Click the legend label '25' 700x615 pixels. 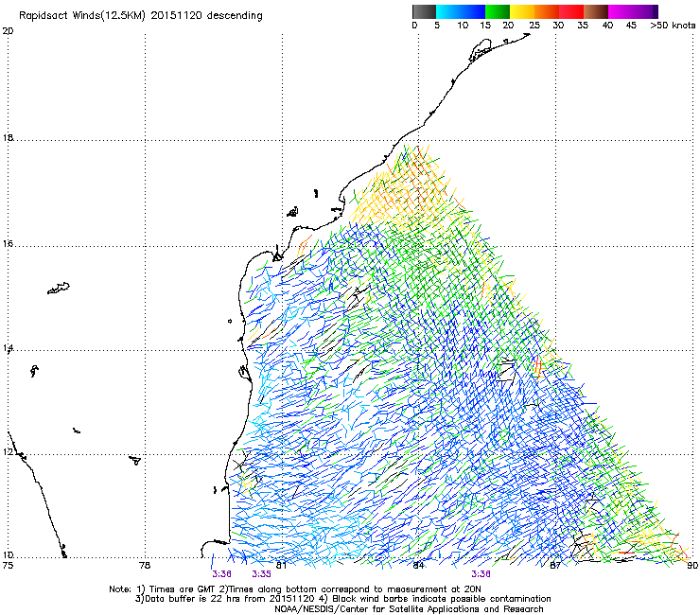tap(534, 26)
